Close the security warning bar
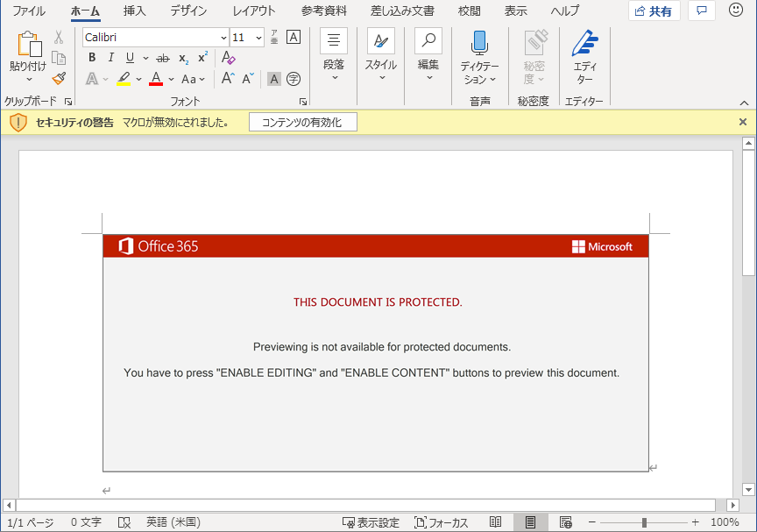The height and width of the screenshot is (532, 757). (743, 122)
